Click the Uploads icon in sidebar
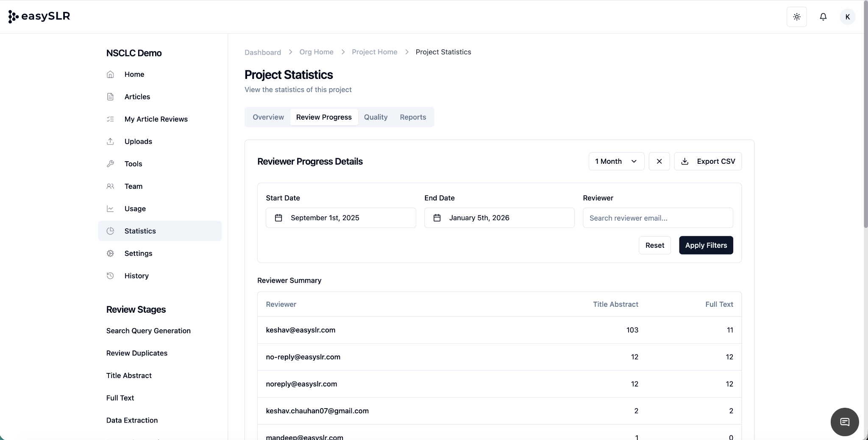The width and height of the screenshot is (868, 440). (x=110, y=141)
